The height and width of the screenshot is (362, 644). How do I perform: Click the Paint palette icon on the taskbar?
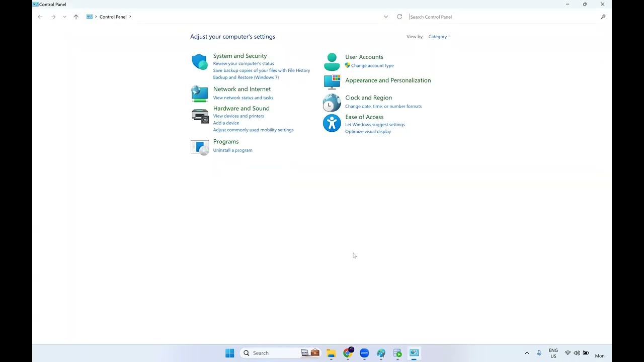click(381, 353)
